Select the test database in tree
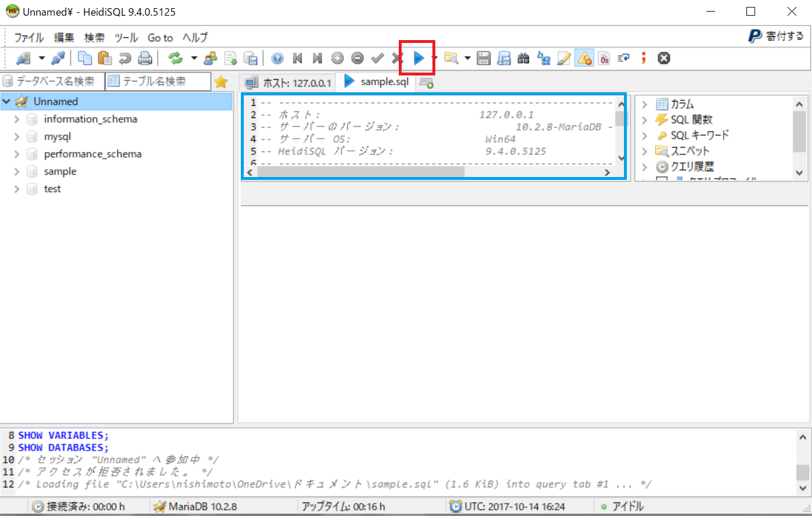Viewport: 812px width, 516px height. click(52, 189)
